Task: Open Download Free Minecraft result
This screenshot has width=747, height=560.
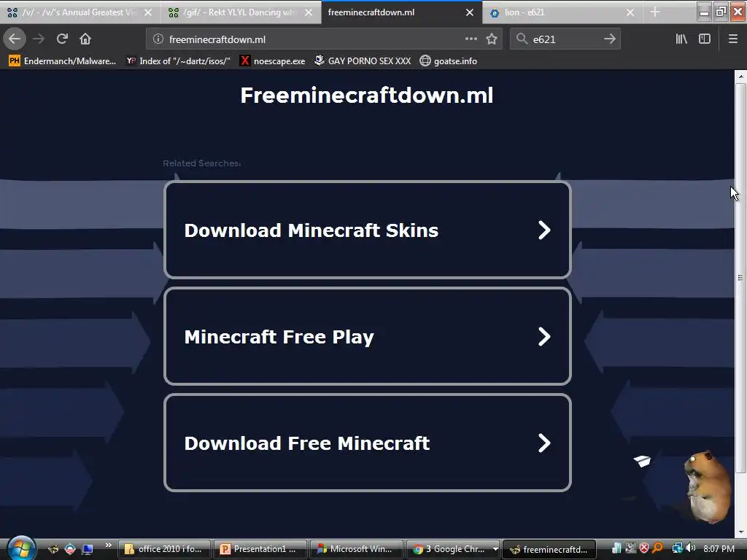Action: [x=368, y=443]
